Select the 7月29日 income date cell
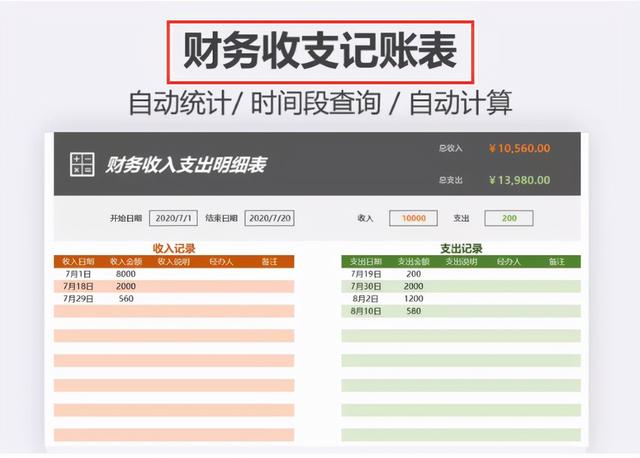Screen dimensions: 640x458 (x=78, y=299)
